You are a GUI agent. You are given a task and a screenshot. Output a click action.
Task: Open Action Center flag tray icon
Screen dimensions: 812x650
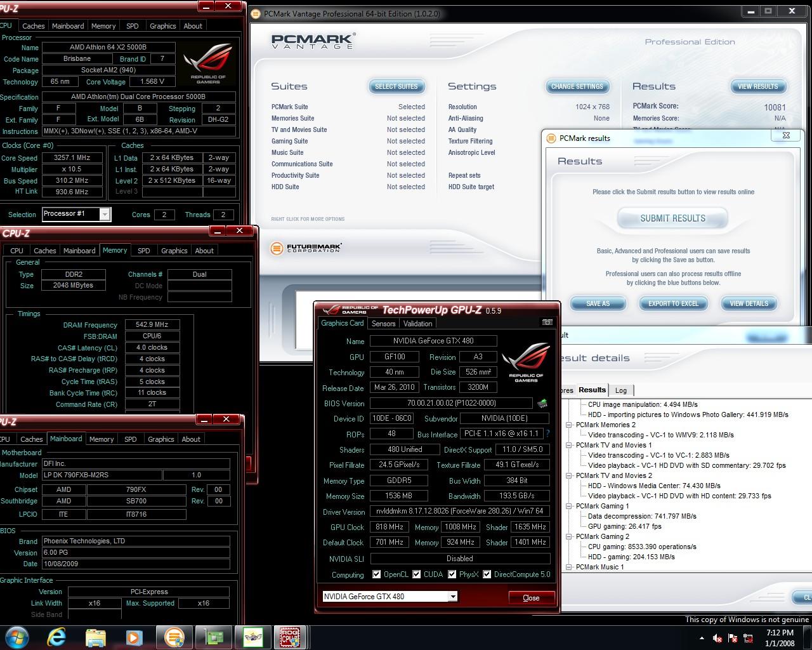[x=733, y=638]
